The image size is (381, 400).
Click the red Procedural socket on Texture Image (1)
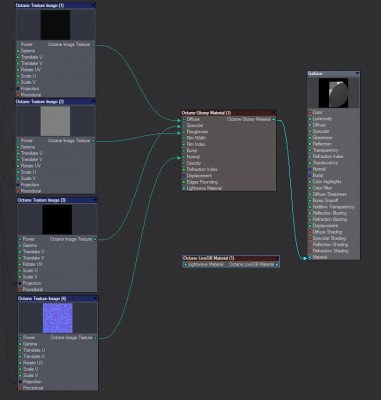coord(18,95)
